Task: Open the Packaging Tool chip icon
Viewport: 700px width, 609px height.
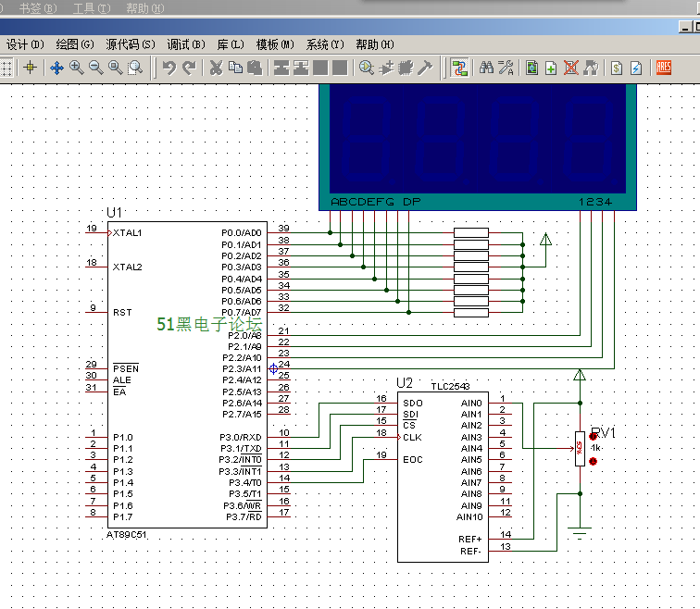Action: [x=406, y=68]
